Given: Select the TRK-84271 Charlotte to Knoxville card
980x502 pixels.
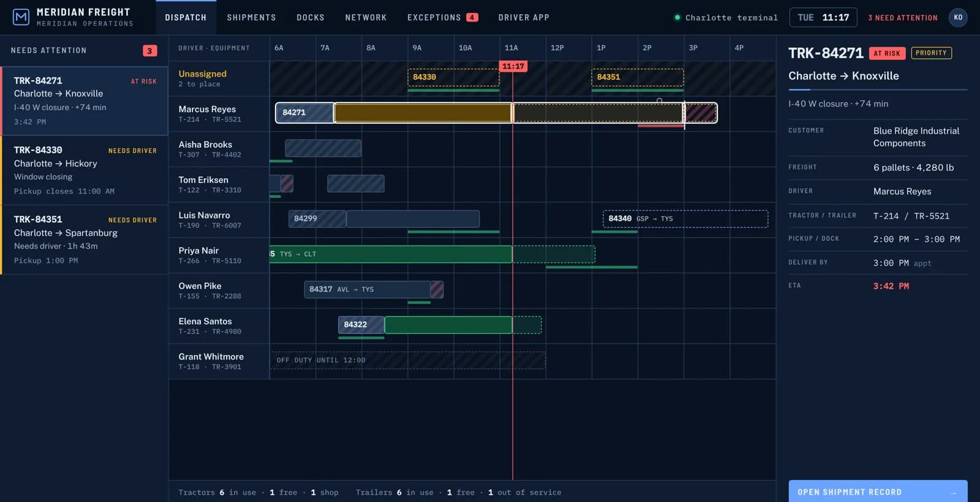Looking at the screenshot, I should pos(85,101).
